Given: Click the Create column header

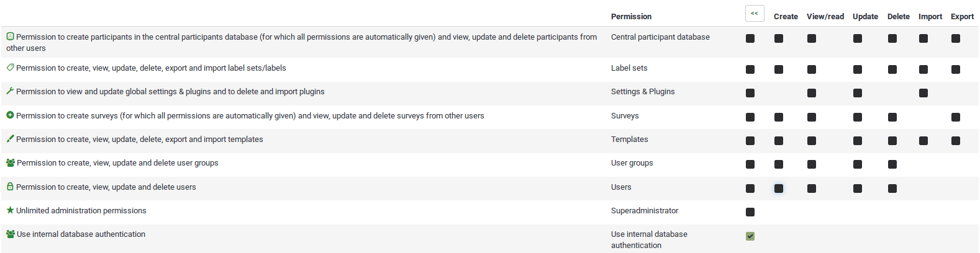Looking at the screenshot, I should [x=786, y=17].
